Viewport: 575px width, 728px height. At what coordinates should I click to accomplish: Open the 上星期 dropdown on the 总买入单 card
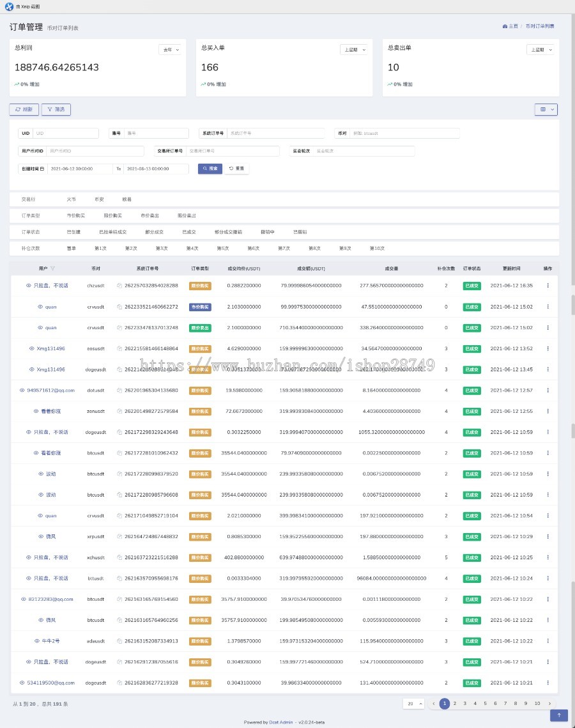(x=354, y=49)
